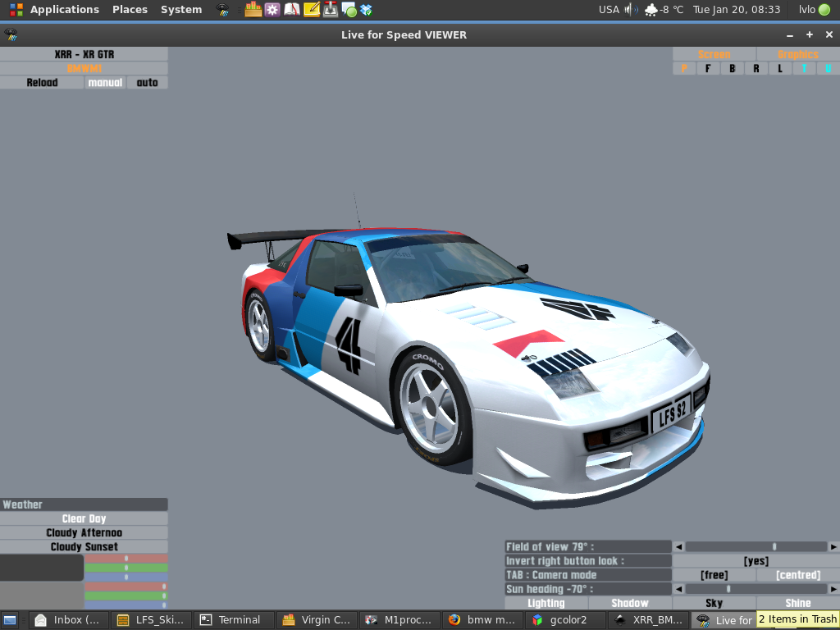Open the USA keyboard layout indicator

[x=609, y=10]
